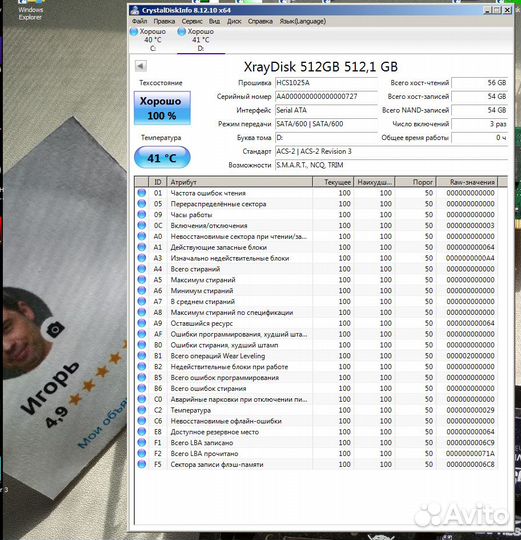Click status icon of row A1 Действующие запасные блоки
The height and width of the screenshot is (540, 521).
pyautogui.click(x=142, y=247)
